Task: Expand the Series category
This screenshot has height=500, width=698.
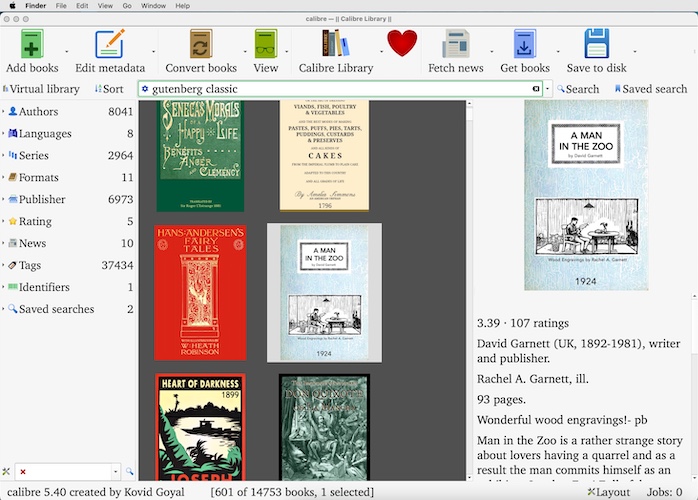Action: 3,155
